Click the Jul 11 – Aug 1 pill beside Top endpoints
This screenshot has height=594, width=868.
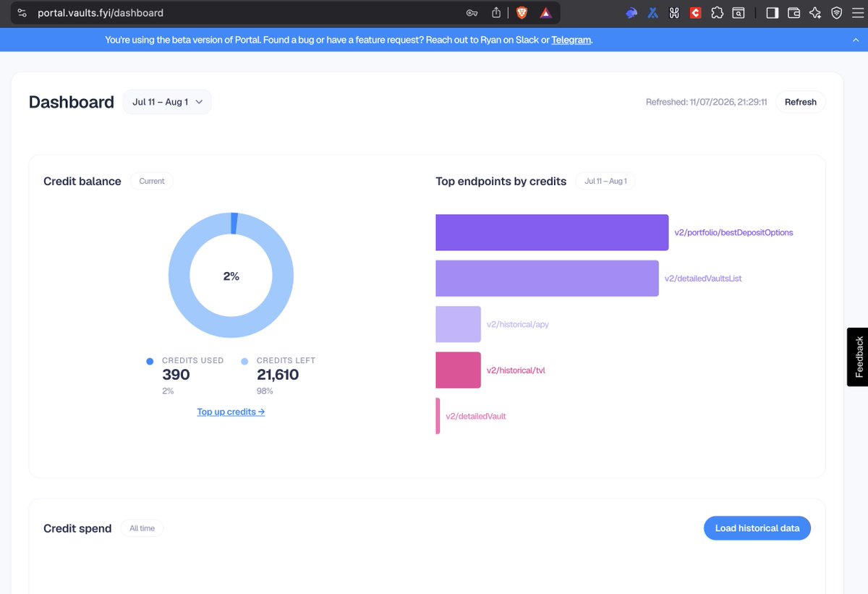(x=605, y=181)
